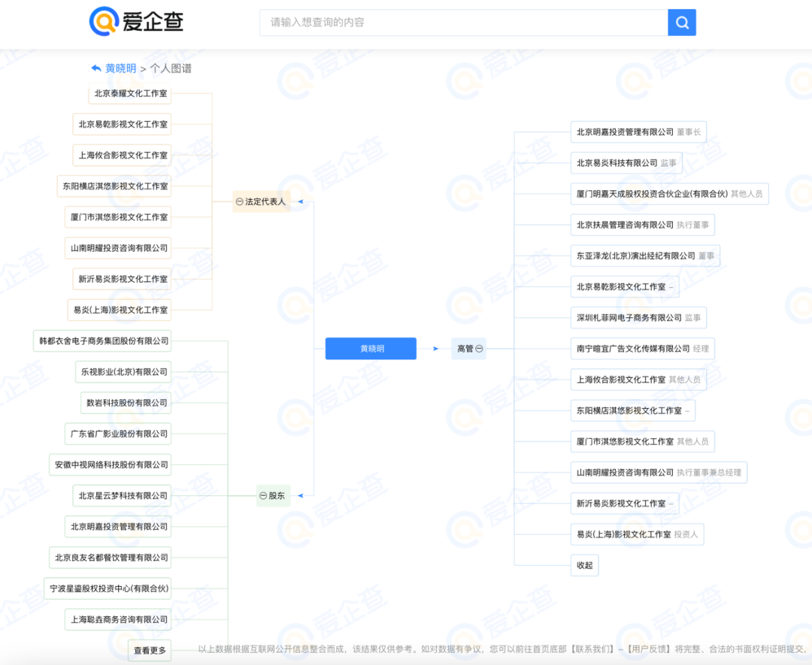Viewport: 812px width, 665px height.
Task: Open 上海聪垚商务咨询有限公司 node
Action: [x=118, y=619]
